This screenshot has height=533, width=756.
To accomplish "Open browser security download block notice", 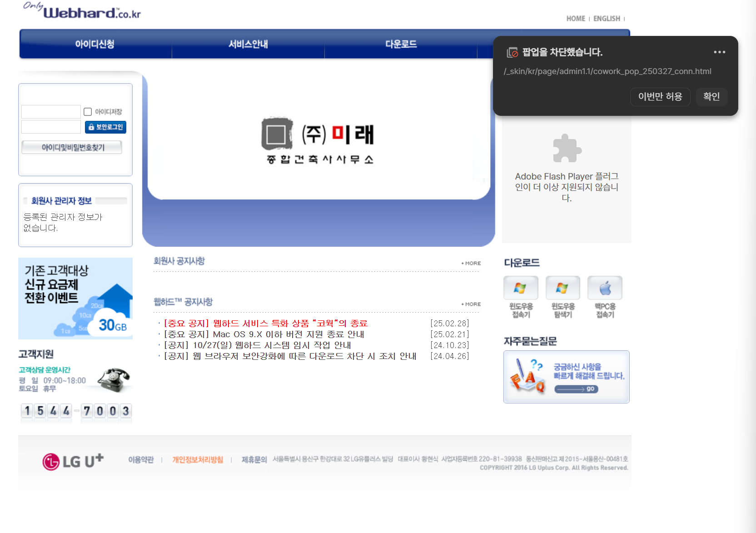I will tap(290, 356).
